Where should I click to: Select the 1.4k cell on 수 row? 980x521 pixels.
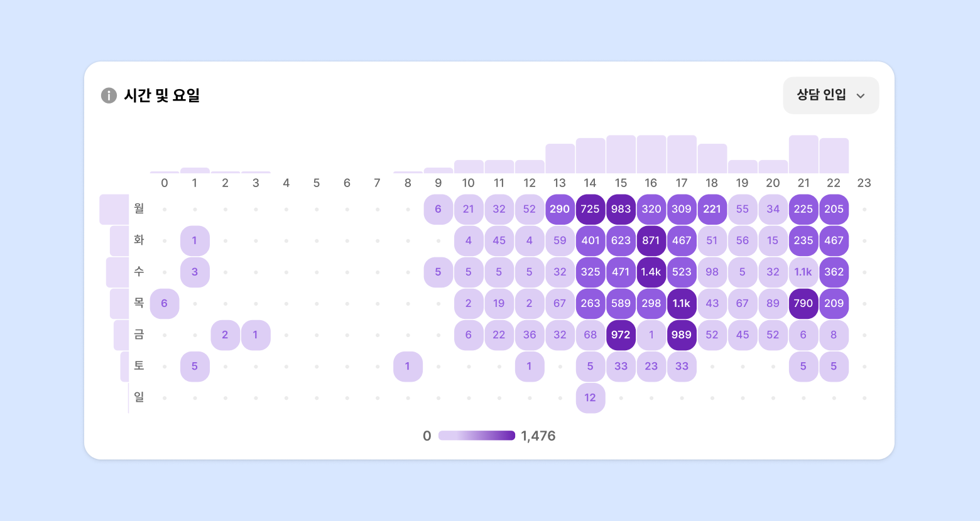[651, 272]
